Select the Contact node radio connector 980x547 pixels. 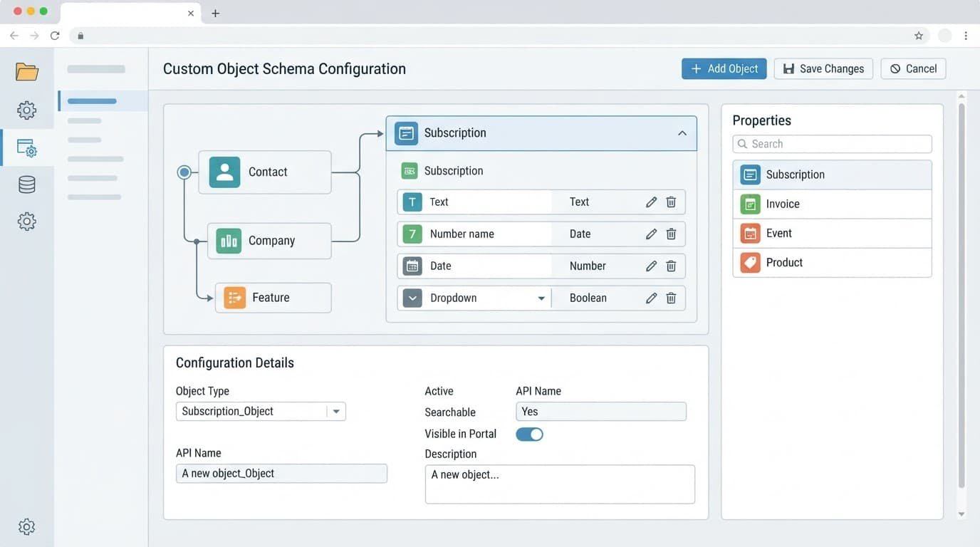[x=184, y=172]
